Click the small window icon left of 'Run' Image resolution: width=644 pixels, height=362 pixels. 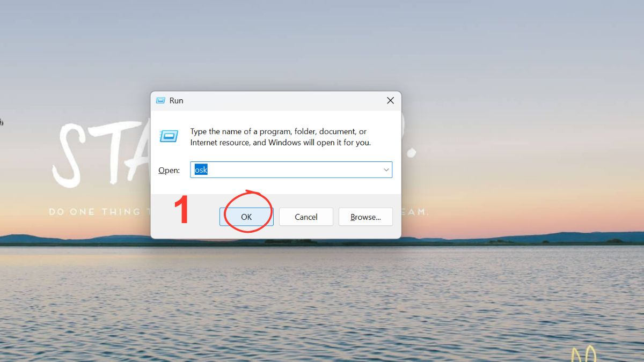[x=160, y=100]
